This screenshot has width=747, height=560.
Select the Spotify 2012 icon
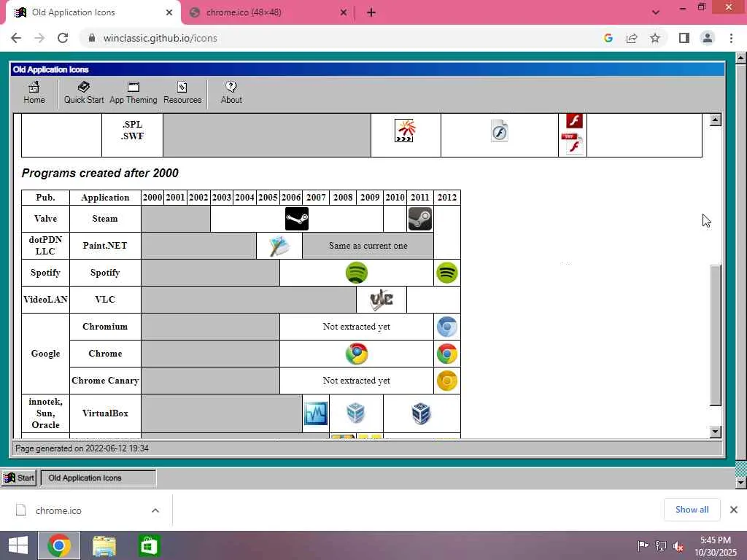point(447,273)
